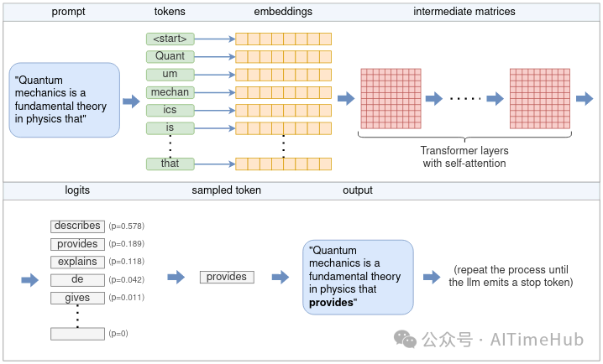Click the 'that' token box

(170, 164)
